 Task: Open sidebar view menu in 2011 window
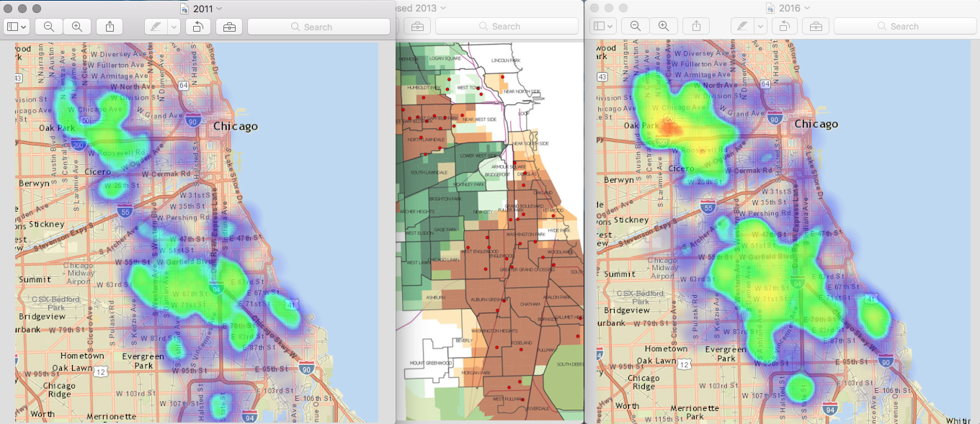pyautogui.click(x=17, y=27)
